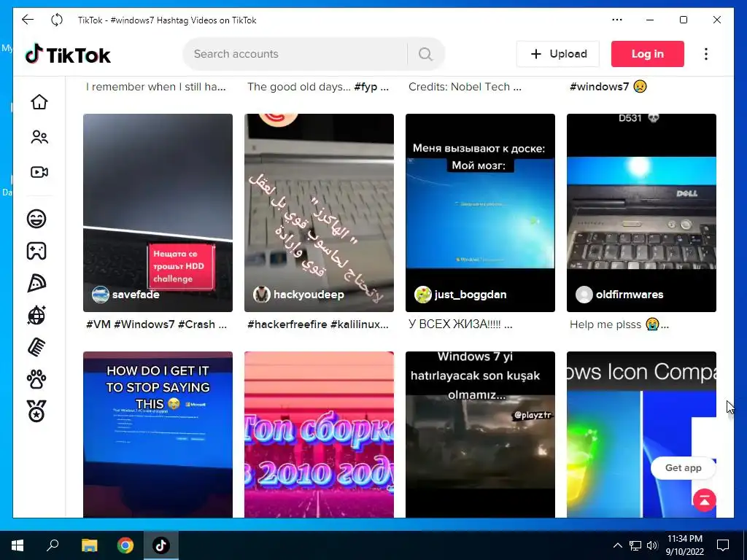Open the savefade username link
This screenshot has height=560, width=747.
tap(136, 295)
